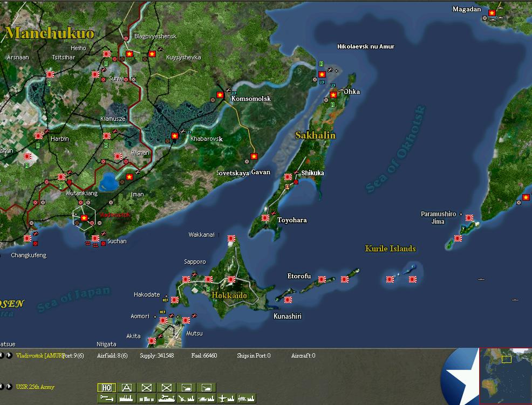Select the Japanese base at Hakodate
The width and height of the screenshot is (532, 405).
[x=175, y=299]
